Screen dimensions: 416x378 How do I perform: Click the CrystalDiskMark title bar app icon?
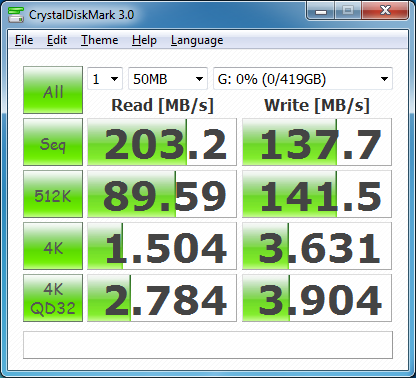pyautogui.click(x=16, y=14)
